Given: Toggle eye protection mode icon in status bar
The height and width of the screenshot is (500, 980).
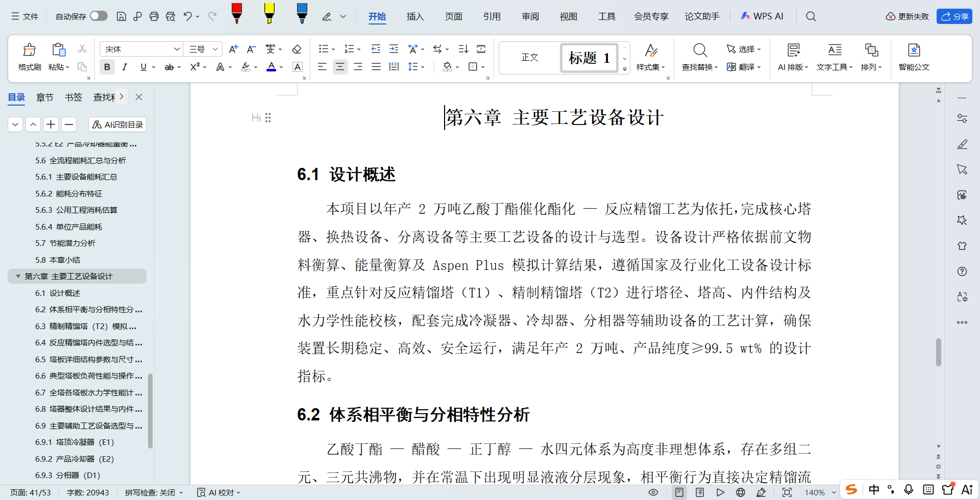Looking at the screenshot, I should click(x=653, y=492).
